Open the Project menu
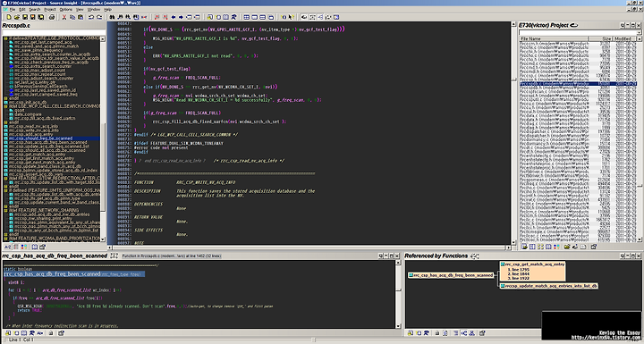 coord(50,10)
